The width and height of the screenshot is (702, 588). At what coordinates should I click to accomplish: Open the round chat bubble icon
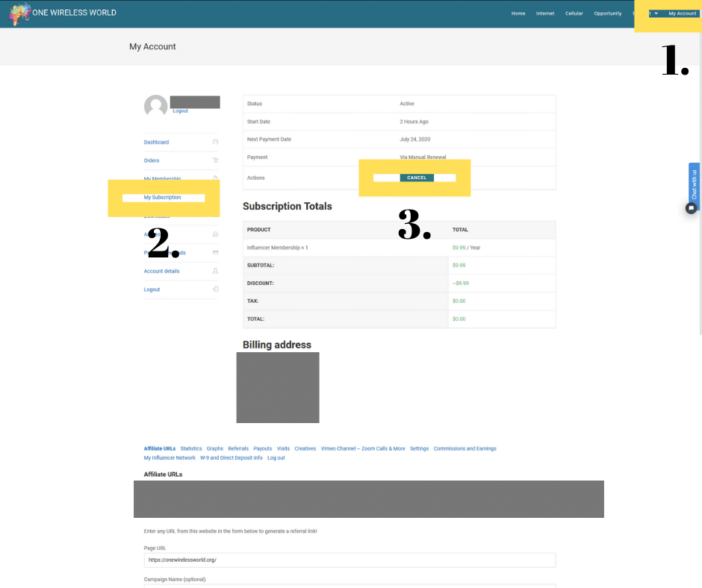pos(692,207)
